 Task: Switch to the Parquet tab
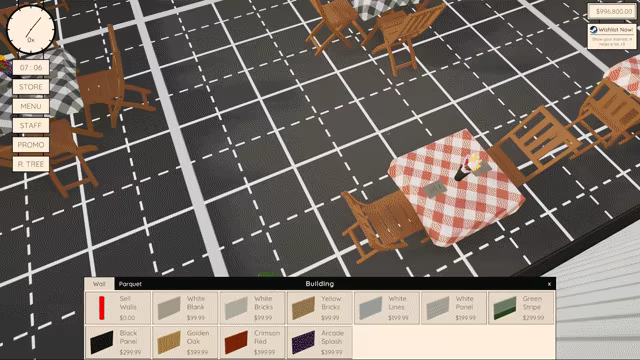[x=130, y=284]
